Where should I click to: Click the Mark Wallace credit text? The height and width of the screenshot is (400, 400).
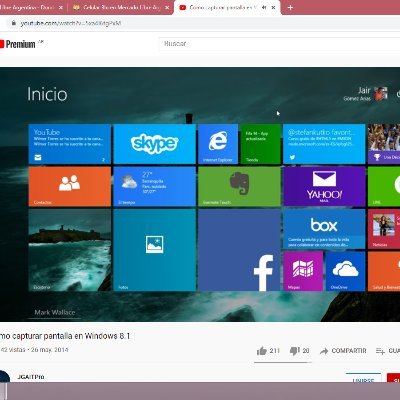55,312
